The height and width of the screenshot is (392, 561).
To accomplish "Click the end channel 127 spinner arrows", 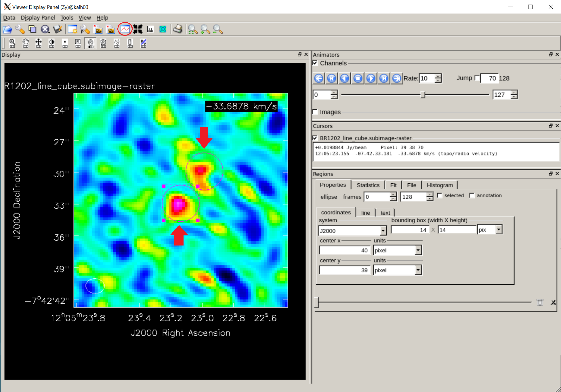I will [x=514, y=95].
